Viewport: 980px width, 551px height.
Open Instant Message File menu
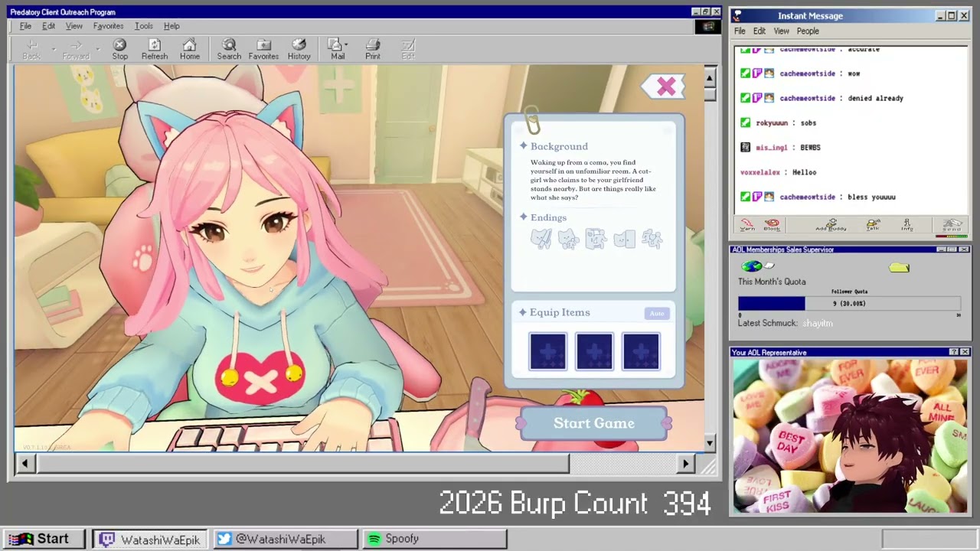point(740,31)
